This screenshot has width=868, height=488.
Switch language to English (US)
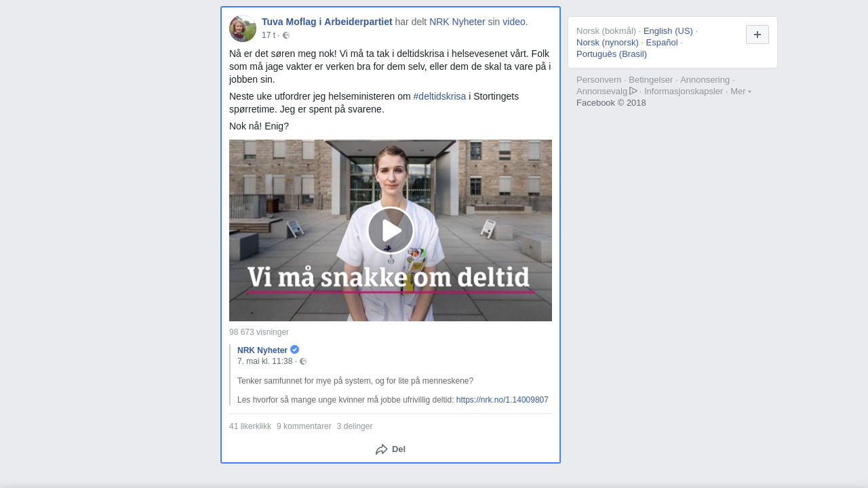(668, 31)
